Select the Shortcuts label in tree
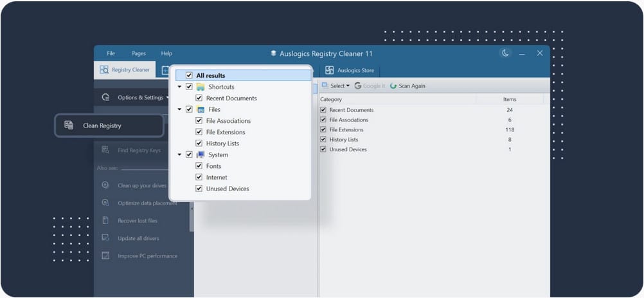This screenshot has width=644, height=298. click(x=221, y=87)
